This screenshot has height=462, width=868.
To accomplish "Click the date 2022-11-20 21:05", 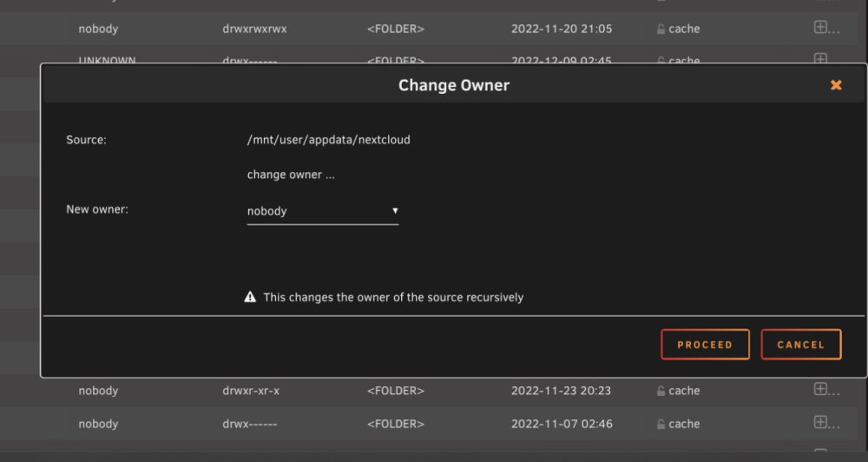I will (x=562, y=29).
